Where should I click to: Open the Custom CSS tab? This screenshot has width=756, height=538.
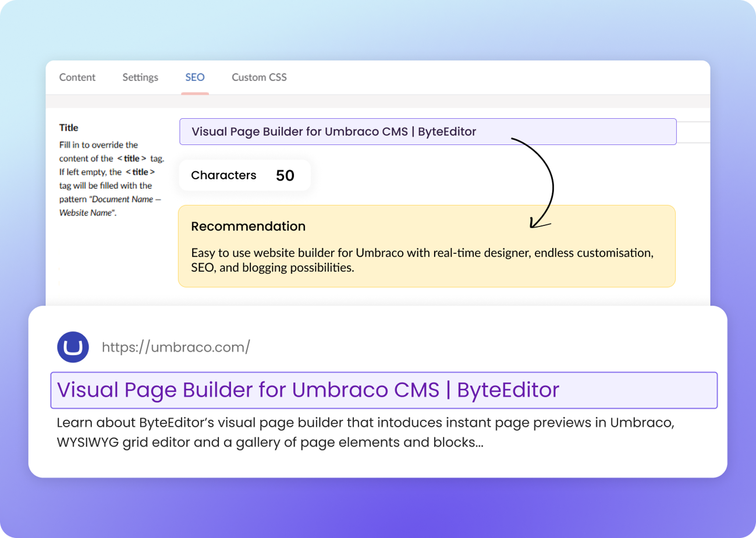click(x=259, y=77)
